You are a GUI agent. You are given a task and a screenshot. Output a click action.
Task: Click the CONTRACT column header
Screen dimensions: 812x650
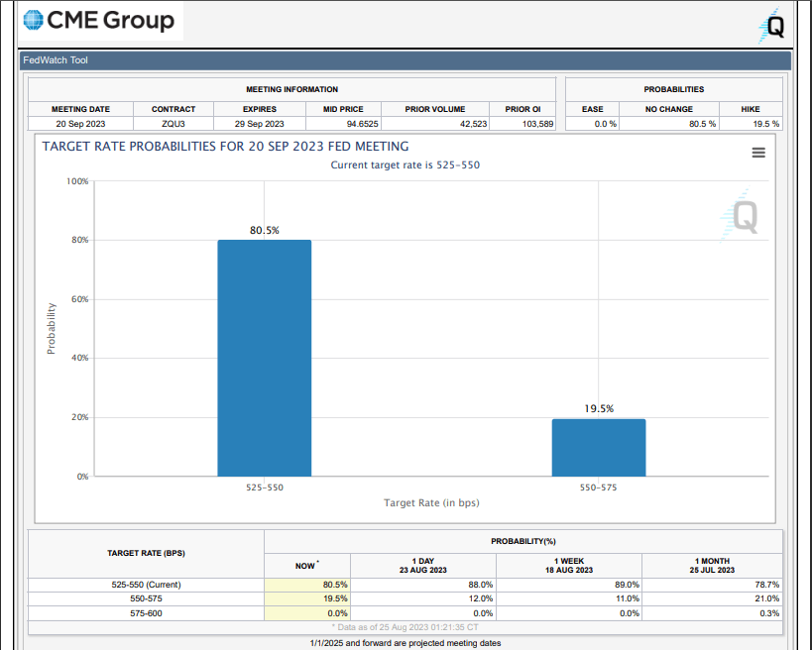click(174, 109)
